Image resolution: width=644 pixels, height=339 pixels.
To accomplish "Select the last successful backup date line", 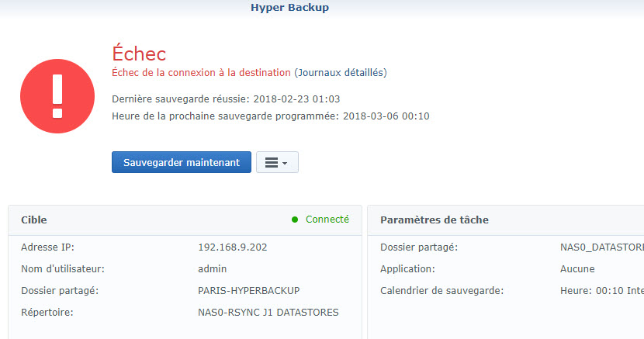I will coord(226,99).
